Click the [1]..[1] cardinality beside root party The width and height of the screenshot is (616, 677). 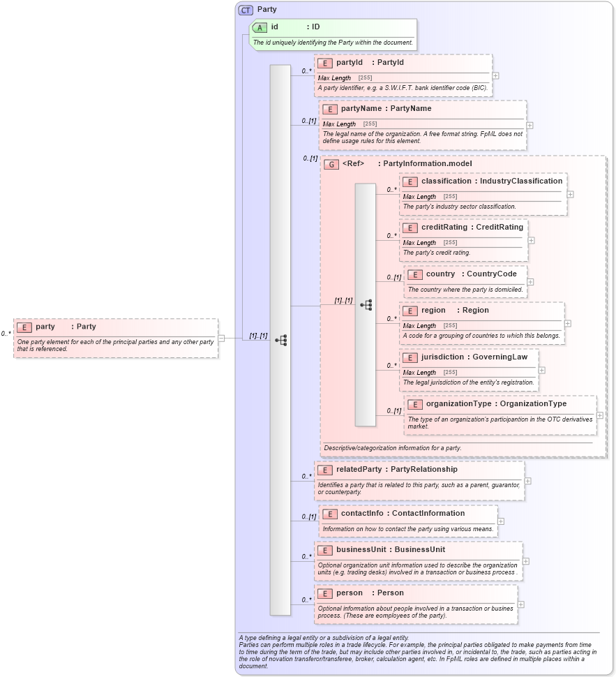[258, 336]
